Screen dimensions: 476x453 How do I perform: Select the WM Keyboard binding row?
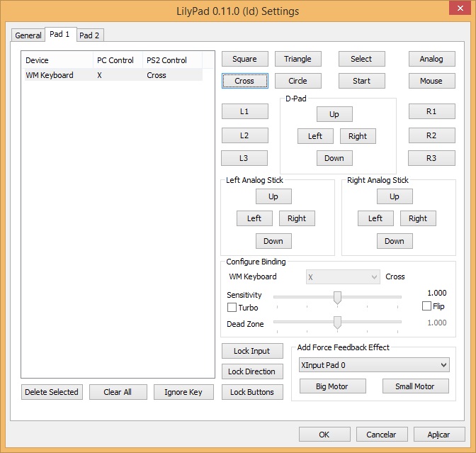click(x=113, y=75)
